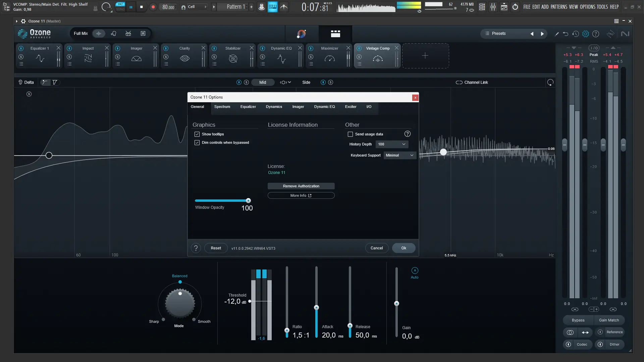Add a module with the plus slot
The width and height of the screenshot is (644, 362).
coord(425,56)
